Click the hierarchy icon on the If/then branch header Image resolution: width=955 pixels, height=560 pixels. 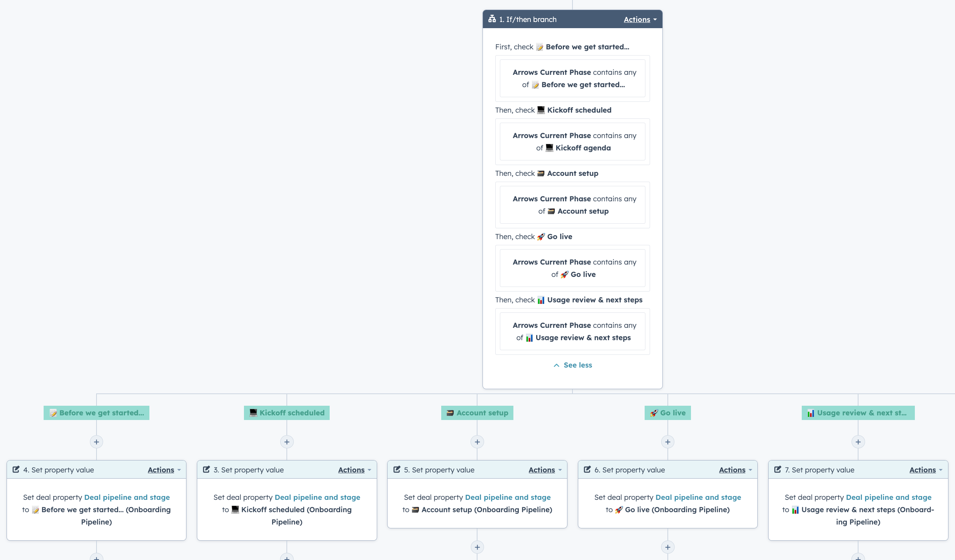[492, 19]
